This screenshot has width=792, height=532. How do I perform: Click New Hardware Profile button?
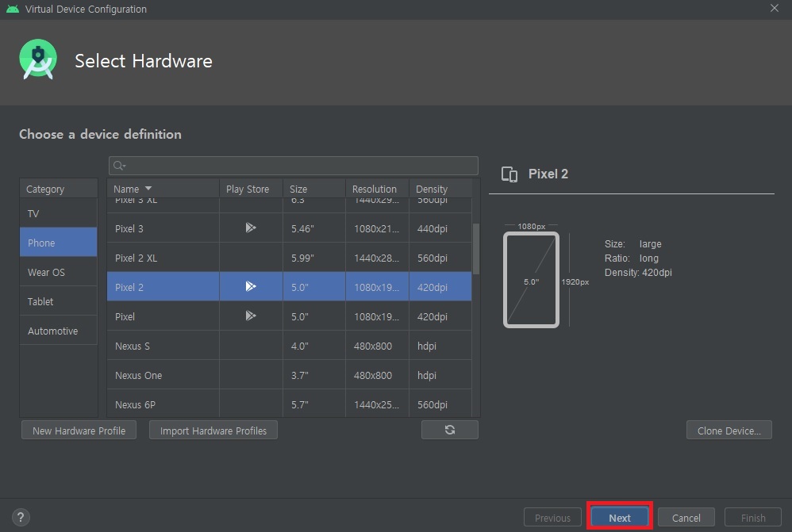coord(79,430)
